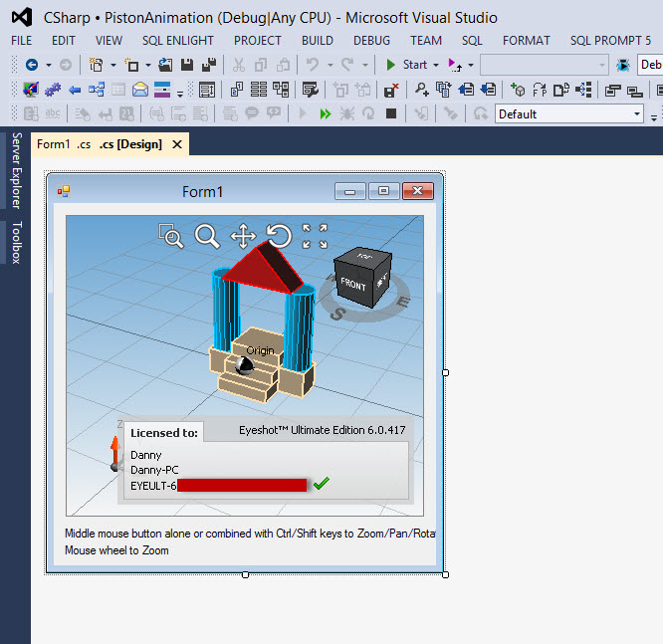Click the Navigate Backward arrow
The width and height of the screenshot is (663, 644).
(31, 65)
